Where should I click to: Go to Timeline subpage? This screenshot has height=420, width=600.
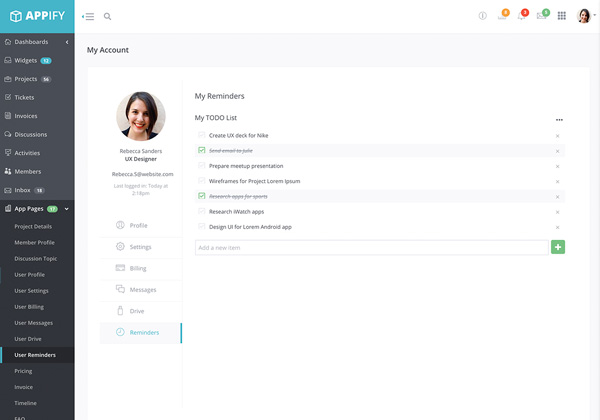click(x=26, y=403)
